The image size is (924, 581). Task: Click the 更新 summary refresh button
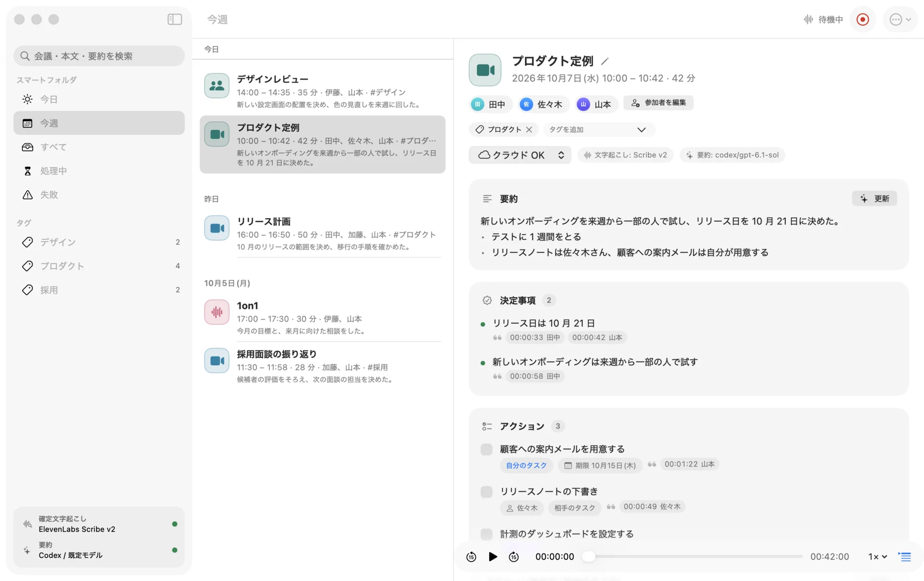tap(875, 199)
